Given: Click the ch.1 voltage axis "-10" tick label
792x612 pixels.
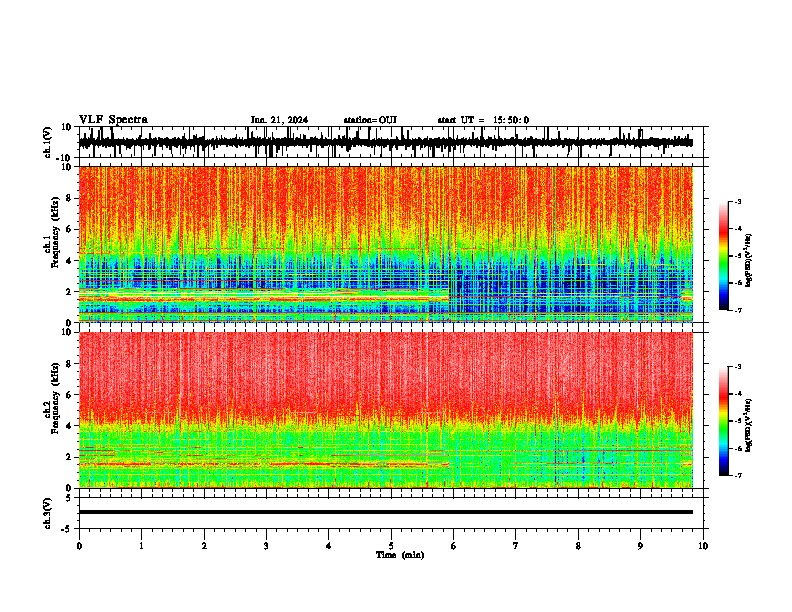Looking at the screenshot, I should 65,158.
